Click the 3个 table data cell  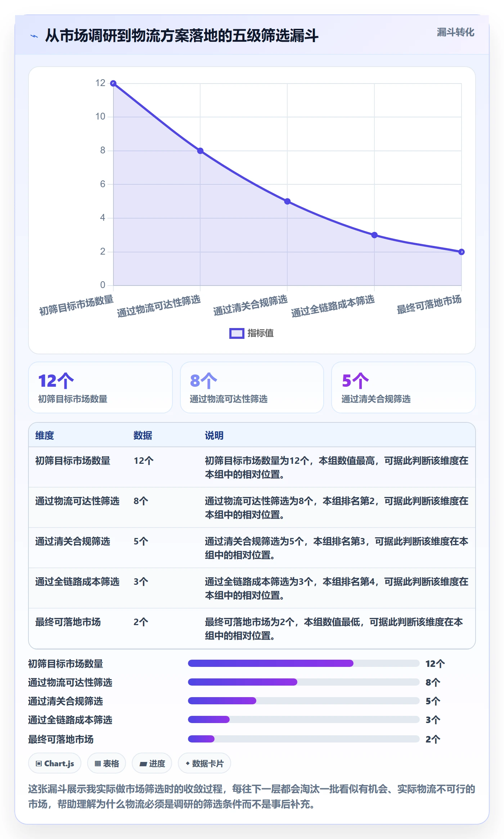tap(141, 582)
